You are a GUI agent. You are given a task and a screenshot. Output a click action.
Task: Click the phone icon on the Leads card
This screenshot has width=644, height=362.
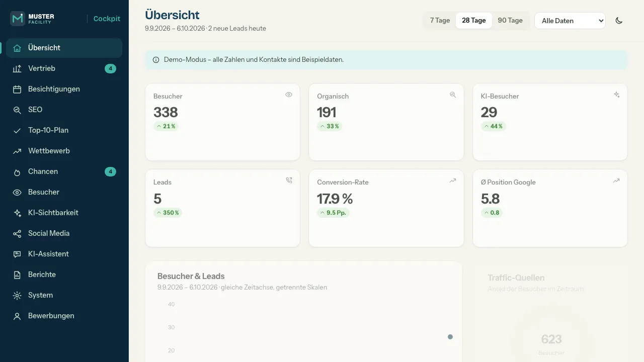[x=289, y=180]
